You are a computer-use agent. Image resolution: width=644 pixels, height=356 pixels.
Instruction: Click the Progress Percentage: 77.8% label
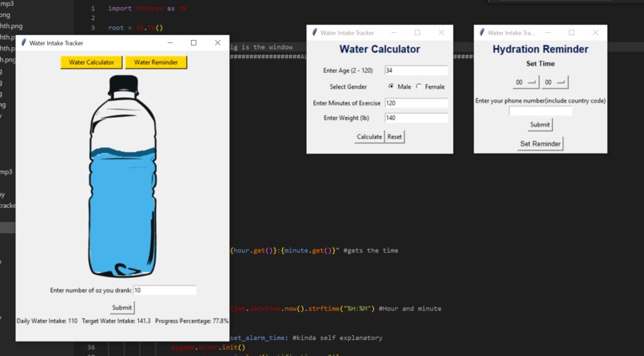192,321
